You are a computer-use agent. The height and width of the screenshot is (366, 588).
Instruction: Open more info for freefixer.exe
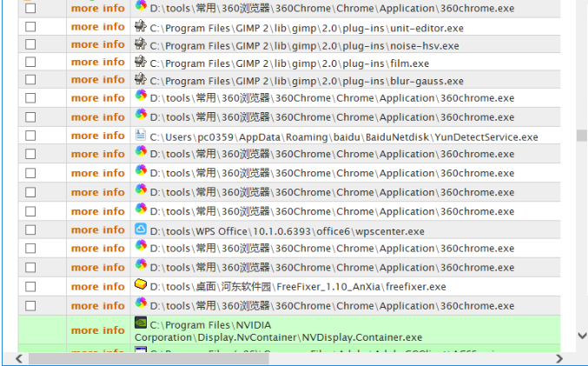click(x=98, y=287)
